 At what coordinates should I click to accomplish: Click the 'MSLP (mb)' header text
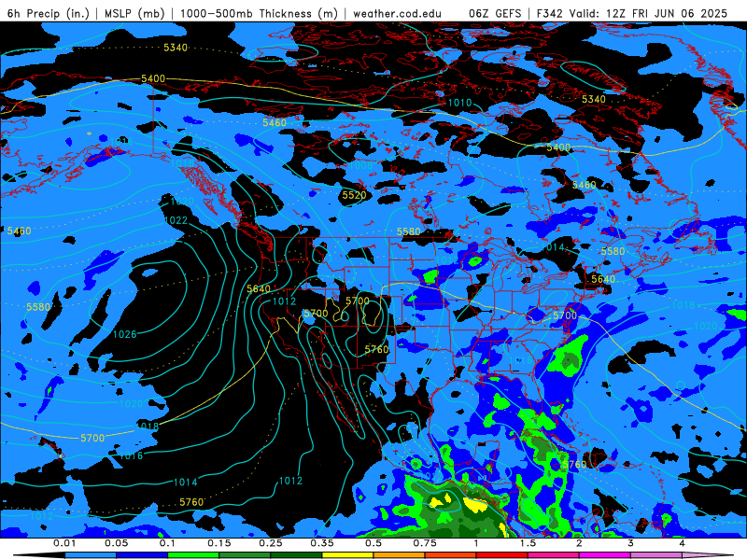[x=134, y=13]
